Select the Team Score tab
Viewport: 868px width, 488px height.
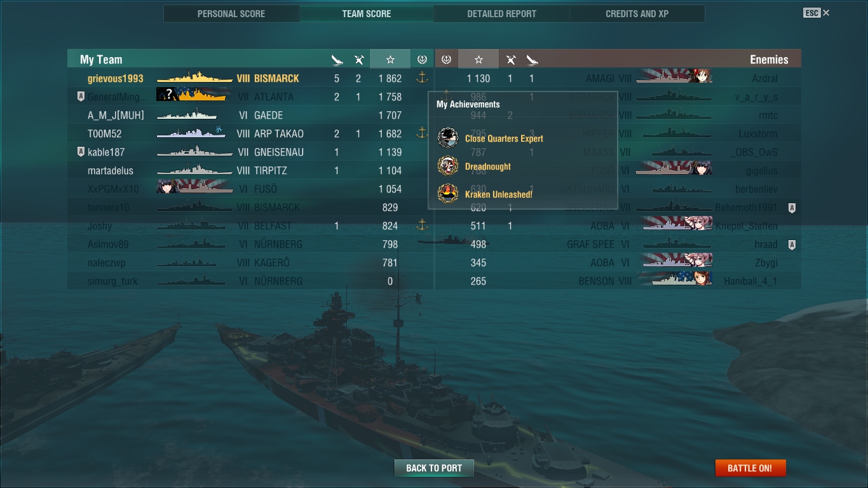pos(367,13)
